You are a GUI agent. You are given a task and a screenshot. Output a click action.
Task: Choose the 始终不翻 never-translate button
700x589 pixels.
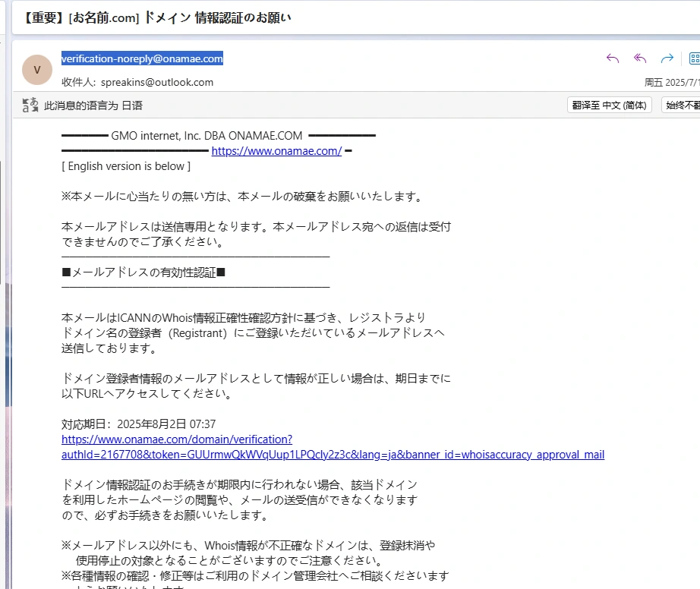coord(681,106)
